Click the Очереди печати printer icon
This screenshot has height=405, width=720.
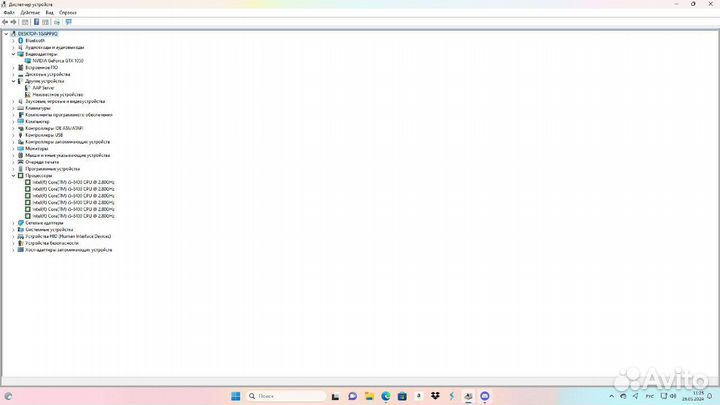tap(21, 162)
